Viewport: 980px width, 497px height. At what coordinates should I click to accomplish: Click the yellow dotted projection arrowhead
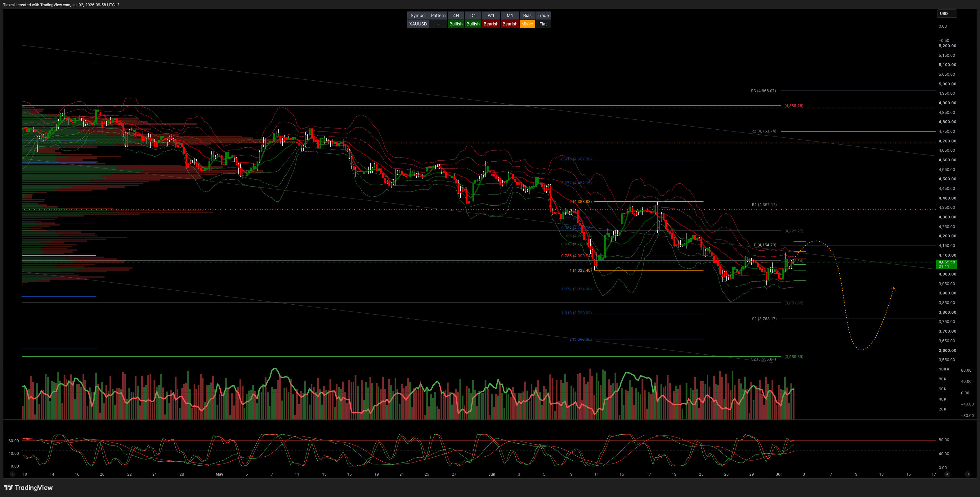[x=894, y=289]
